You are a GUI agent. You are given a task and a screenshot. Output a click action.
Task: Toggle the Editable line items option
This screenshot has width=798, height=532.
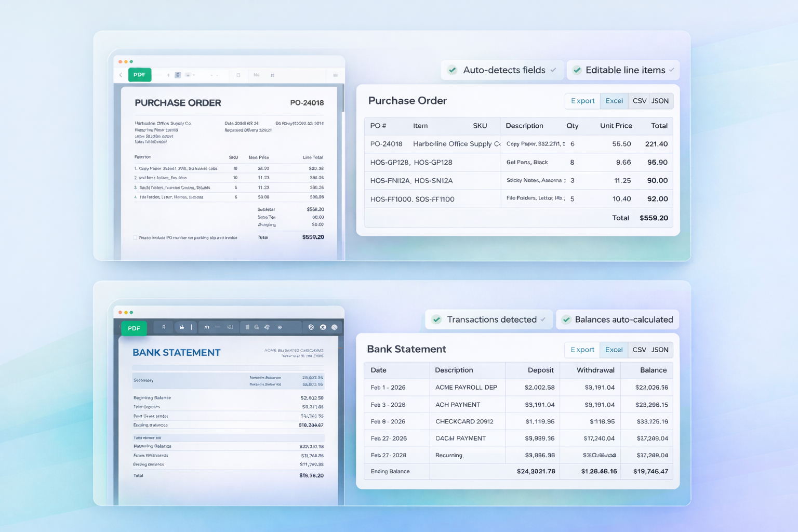pos(577,70)
